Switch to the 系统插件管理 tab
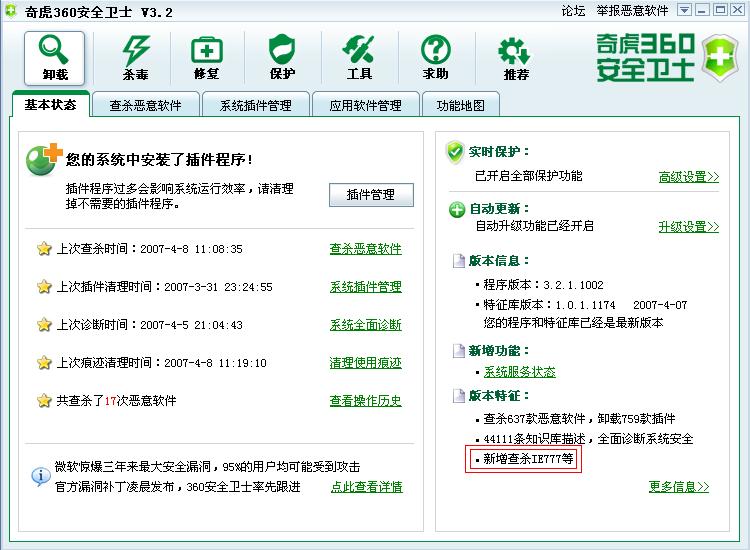The height and width of the screenshot is (550, 750). (x=255, y=105)
